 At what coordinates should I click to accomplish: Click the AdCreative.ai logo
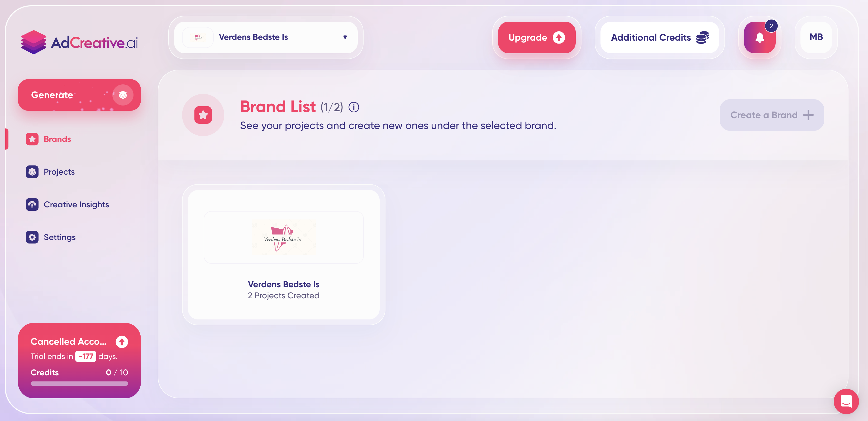click(x=79, y=42)
